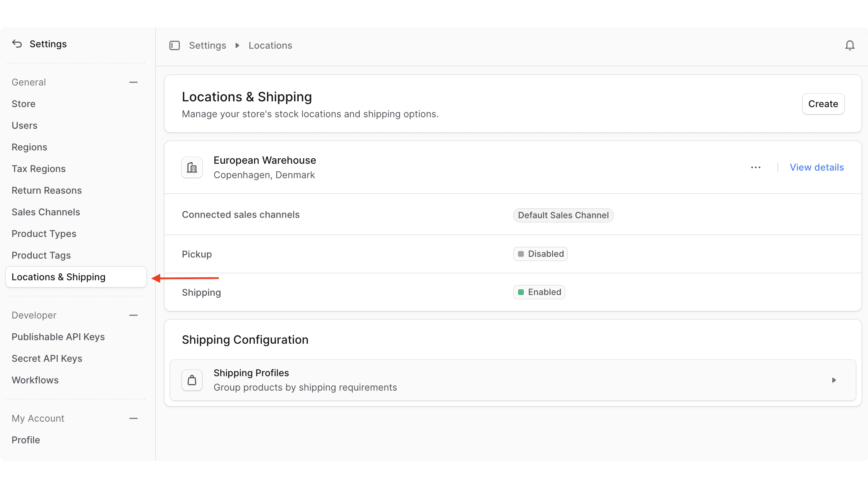This screenshot has width=868, height=488.
Task: Select Product Types in the sidebar
Action: (x=44, y=233)
